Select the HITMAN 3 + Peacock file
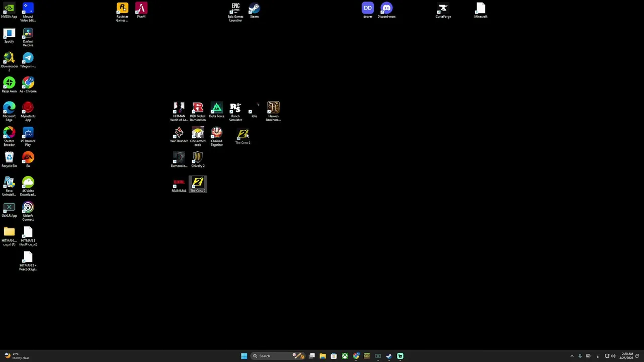Image resolution: width=644 pixels, height=362 pixels. (x=28, y=261)
